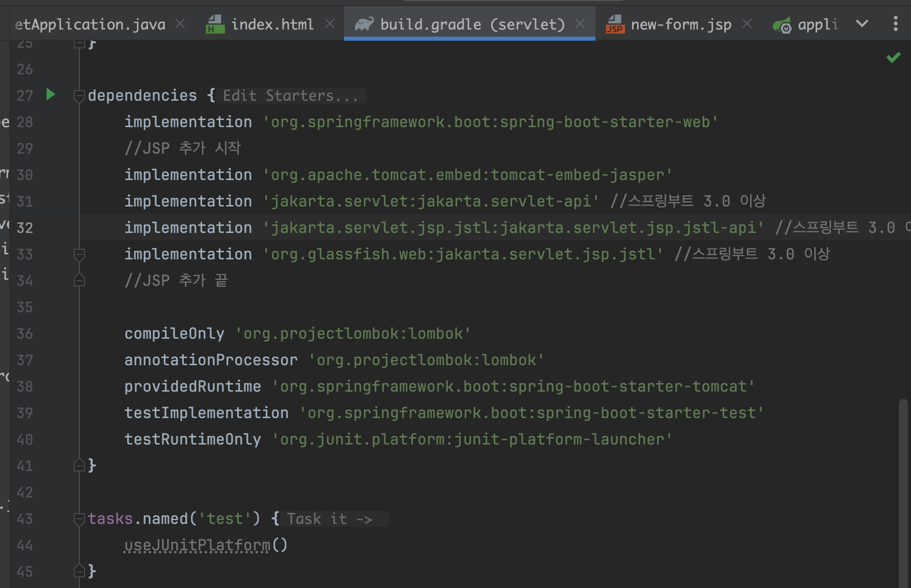This screenshot has width=911, height=588.
Task: Close the new-form.jsp tab
Action: click(x=747, y=23)
